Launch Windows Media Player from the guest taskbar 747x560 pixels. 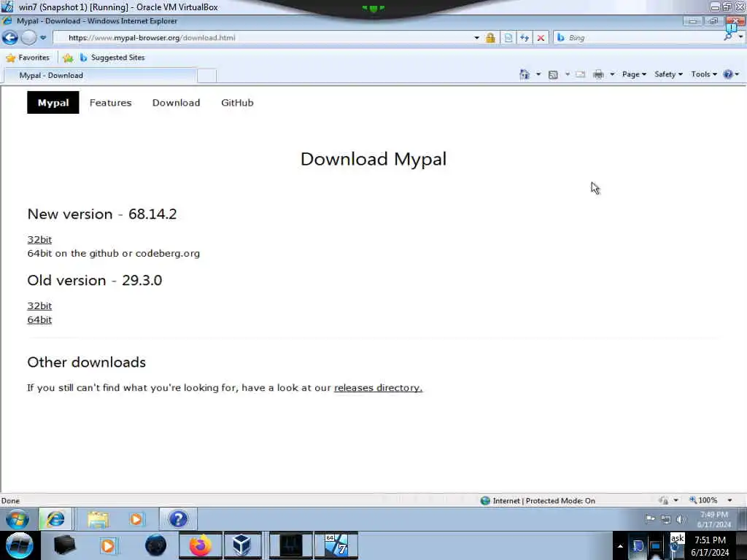tap(136, 518)
